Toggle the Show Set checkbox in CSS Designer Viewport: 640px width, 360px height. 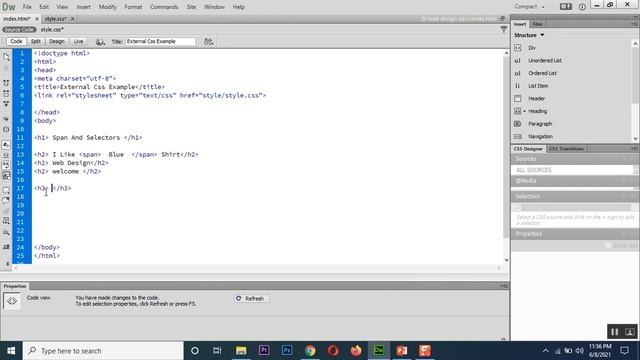coord(608,245)
